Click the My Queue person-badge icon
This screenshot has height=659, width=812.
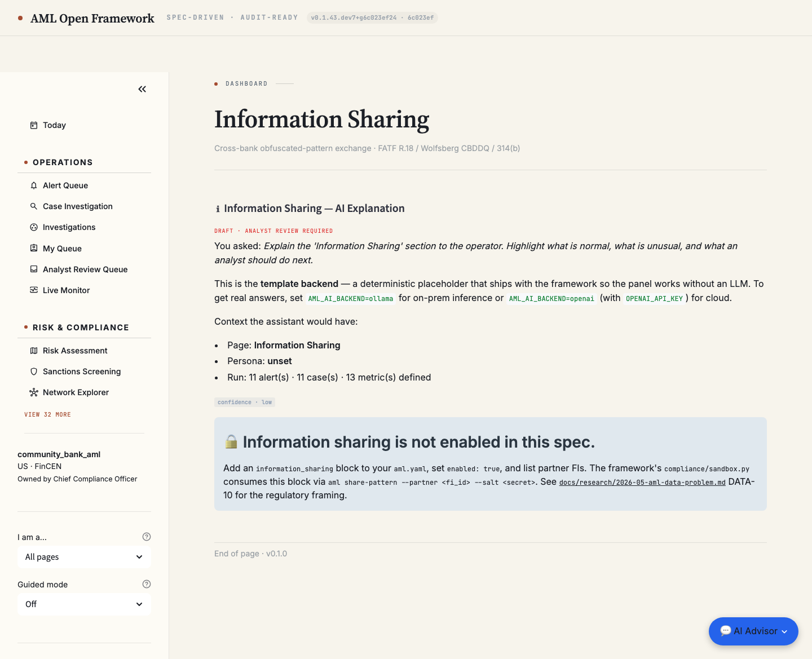[x=34, y=249]
